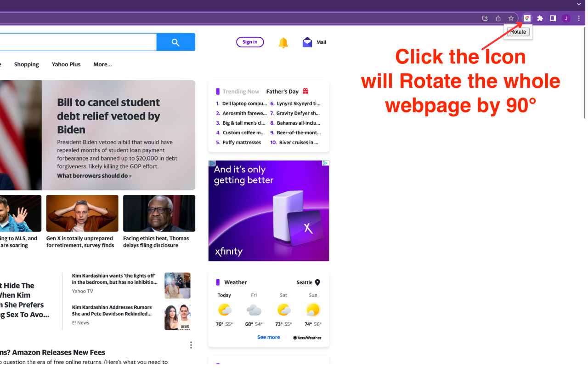Click Today's weather icon

pos(225,310)
